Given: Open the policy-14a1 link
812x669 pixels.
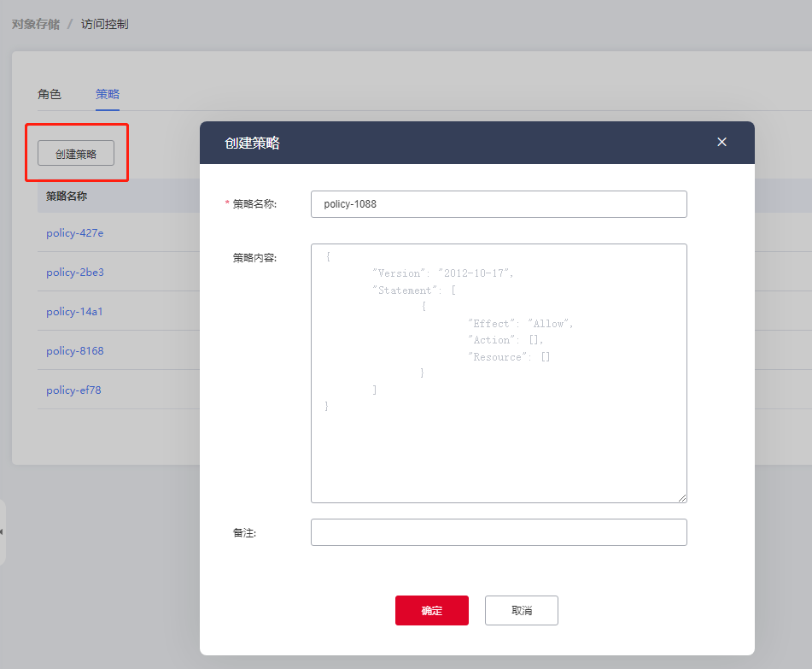Looking at the screenshot, I should pyautogui.click(x=74, y=312).
